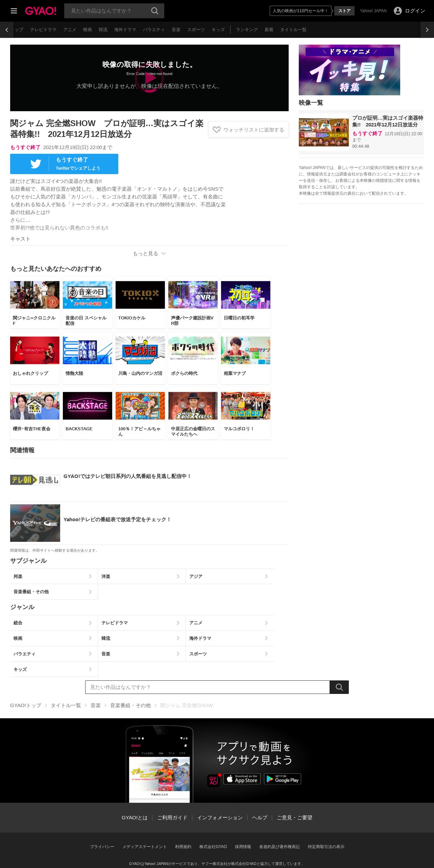Viewport: 434px width, 868px height.
Task: Open テレ朝 見逃し banner image
Action: pos(35,480)
